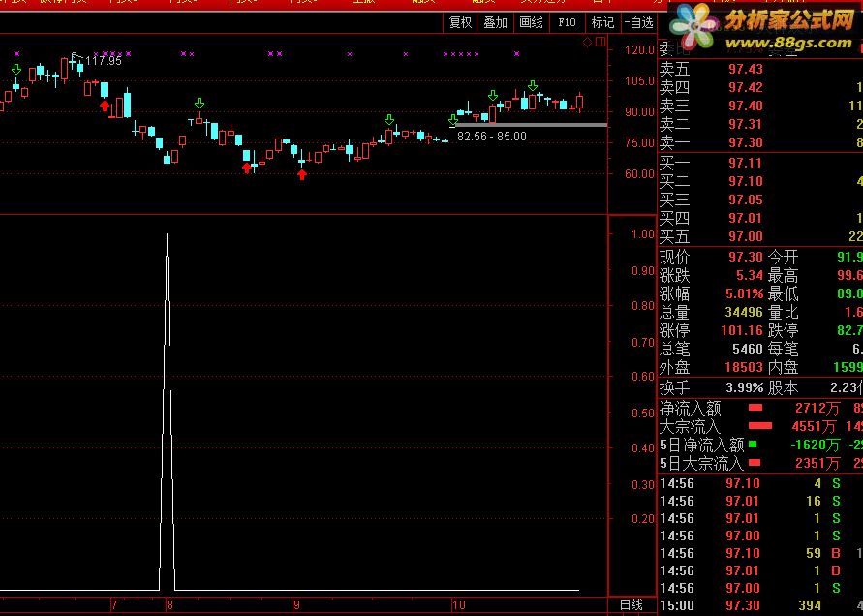863x616 pixels.
Task: Click the 换手 3.99% value
Action: [745, 387]
